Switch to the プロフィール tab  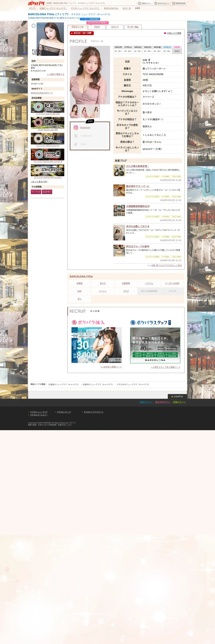point(77,27)
